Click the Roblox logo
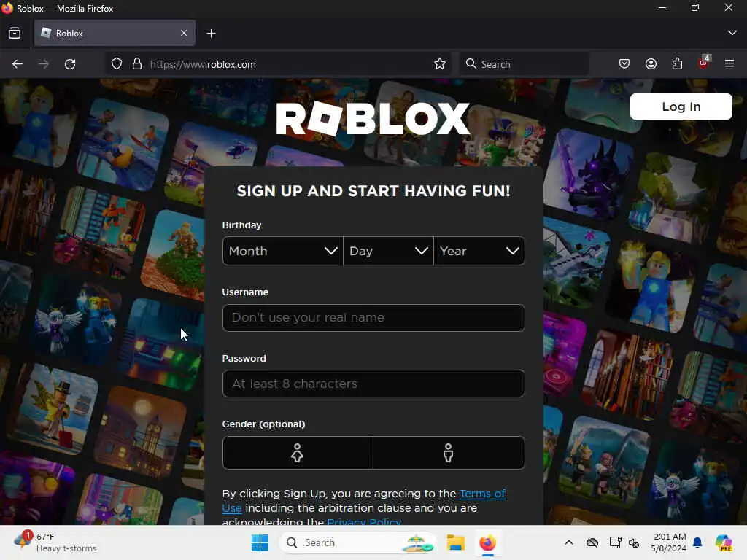This screenshot has width=747, height=560. pyautogui.click(x=373, y=119)
